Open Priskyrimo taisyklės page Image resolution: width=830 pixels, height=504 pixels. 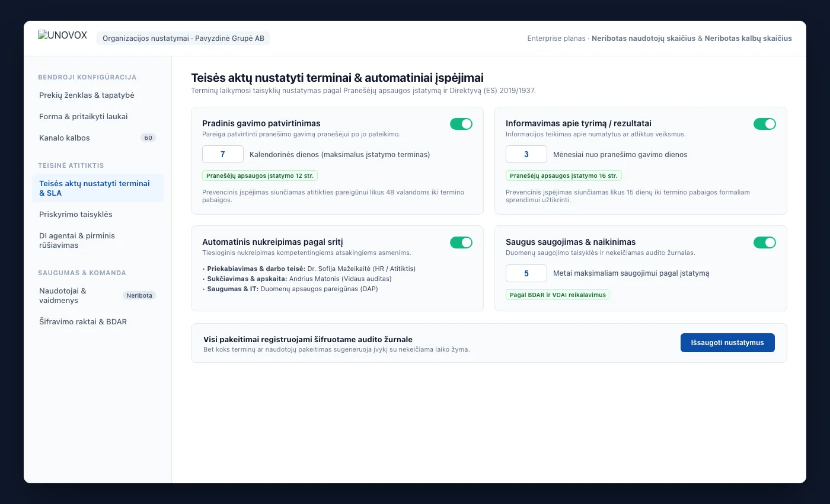(x=98, y=214)
